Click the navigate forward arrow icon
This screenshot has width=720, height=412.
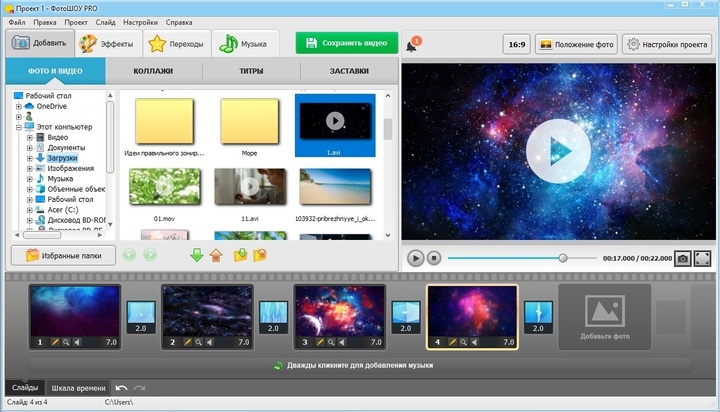pyautogui.click(x=150, y=255)
